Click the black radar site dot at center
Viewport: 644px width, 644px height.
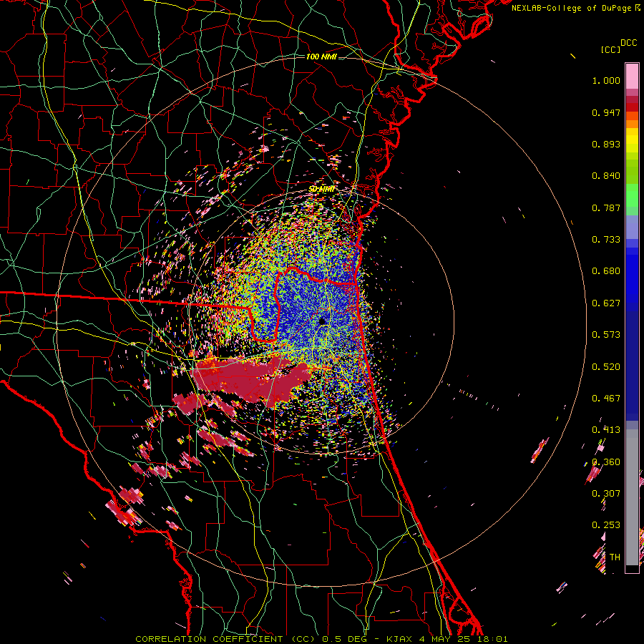tap(323, 321)
